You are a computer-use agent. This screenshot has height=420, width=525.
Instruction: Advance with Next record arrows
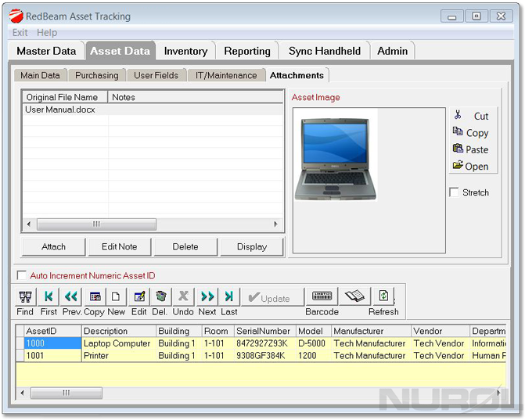tap(207, 296)
